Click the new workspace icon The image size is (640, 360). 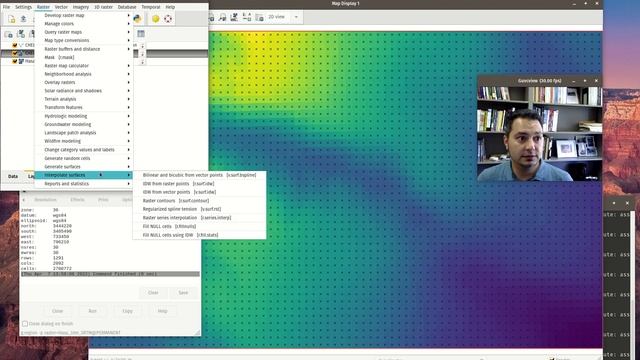pyautogui.click(x=11, y=19)
